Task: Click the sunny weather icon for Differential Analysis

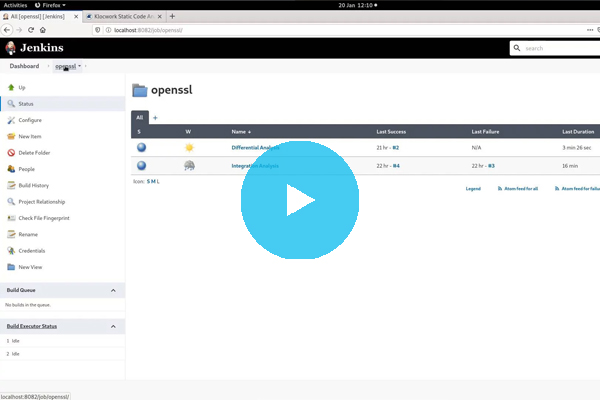Action: (x=189, y=147)
